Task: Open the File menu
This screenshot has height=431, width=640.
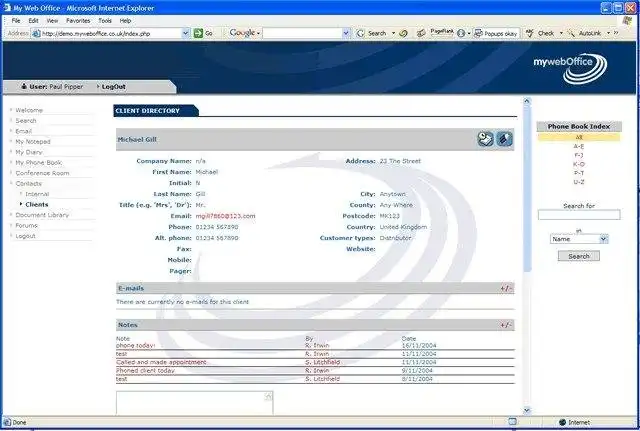Action: coord(16,20)
